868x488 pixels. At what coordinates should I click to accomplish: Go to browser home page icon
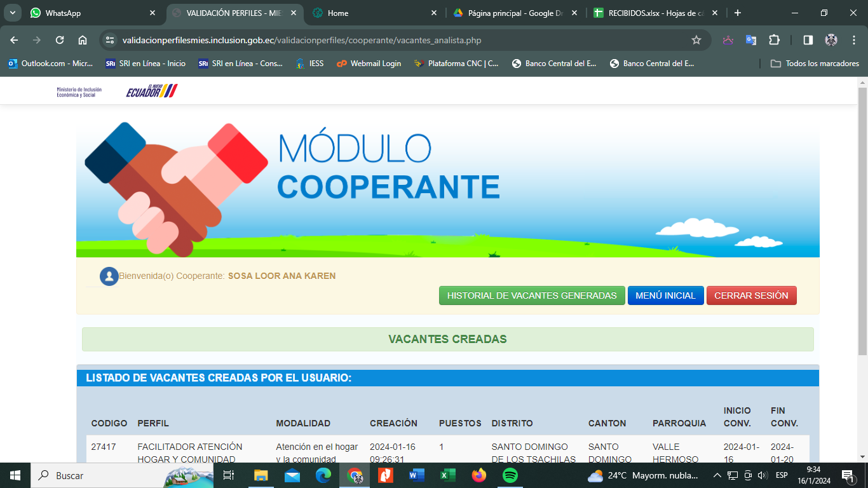[x=83, y=40]
